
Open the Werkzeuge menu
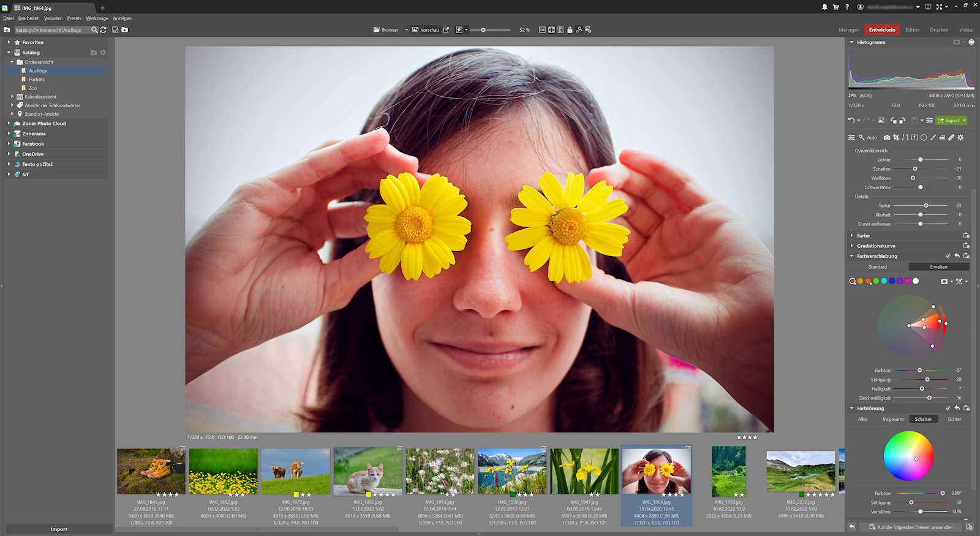(x=97, y=18)
